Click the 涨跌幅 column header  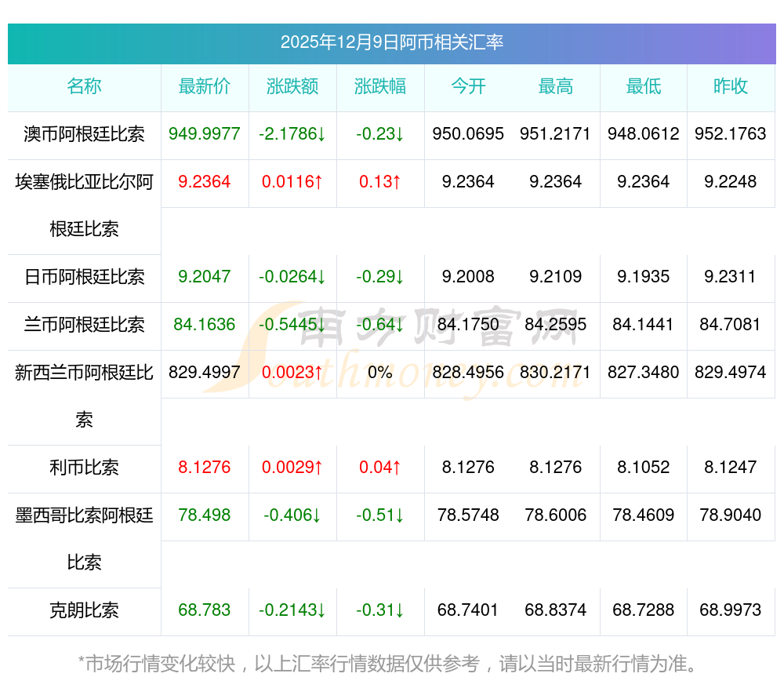pyautogui.click(x=380, y=86)
